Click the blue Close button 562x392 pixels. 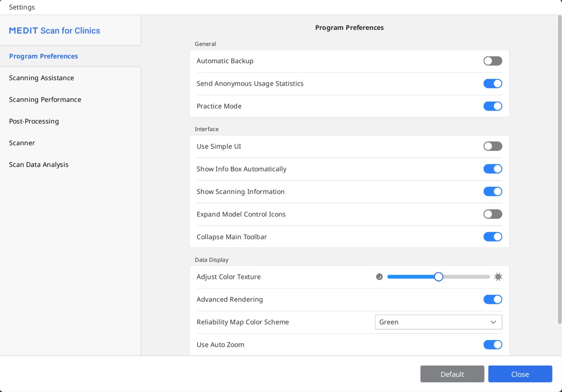point(520,374)
